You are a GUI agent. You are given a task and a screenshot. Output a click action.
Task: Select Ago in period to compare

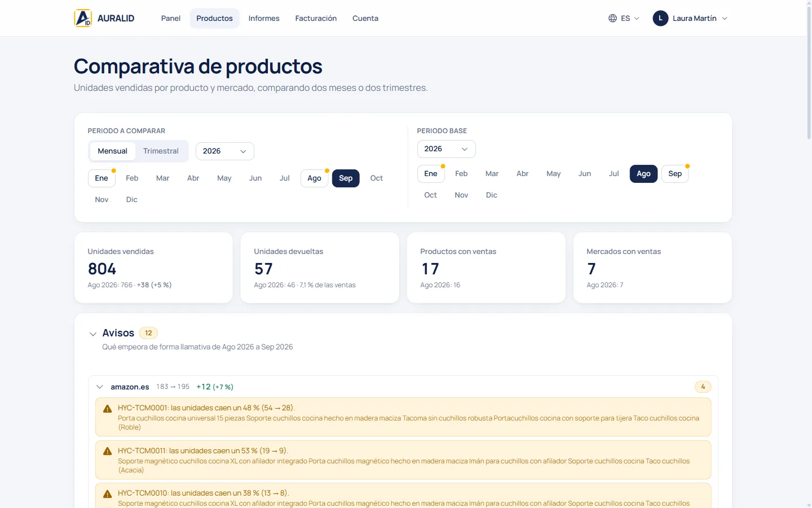(x=314, y=178)
